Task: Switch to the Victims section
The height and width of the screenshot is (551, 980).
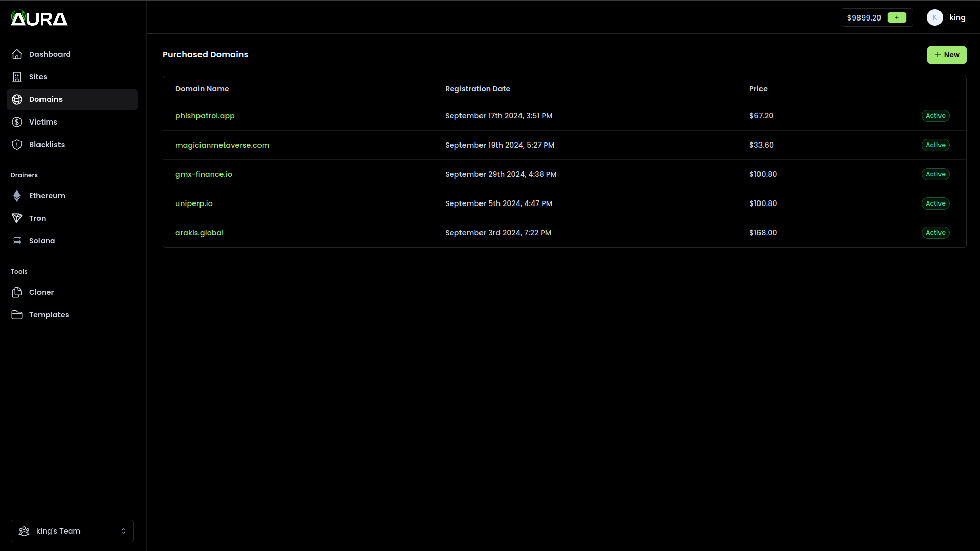Action: (x=43, y=121)
